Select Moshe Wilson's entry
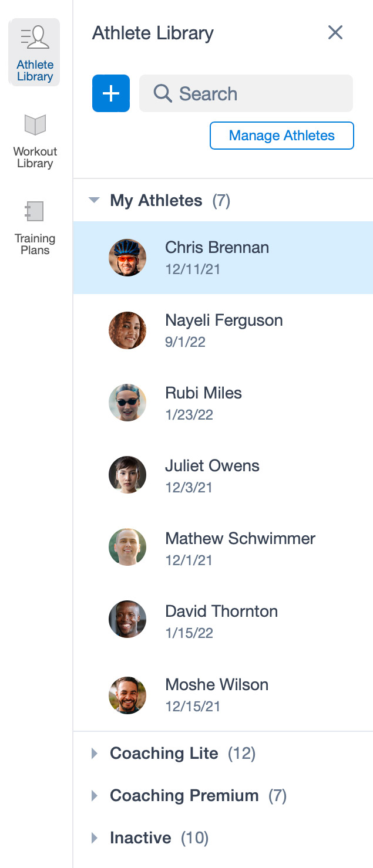This screenshot has height=868, width=373. [x=217, y=693]
